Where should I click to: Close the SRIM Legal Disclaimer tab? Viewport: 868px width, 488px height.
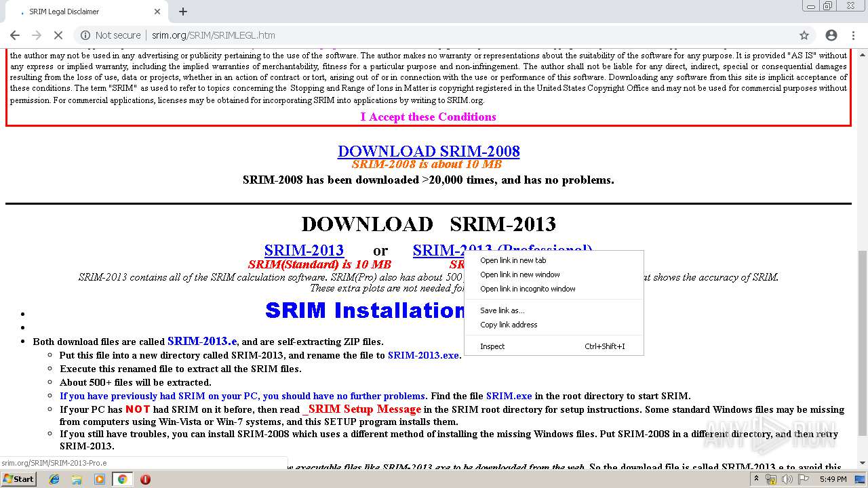point(157,12)
